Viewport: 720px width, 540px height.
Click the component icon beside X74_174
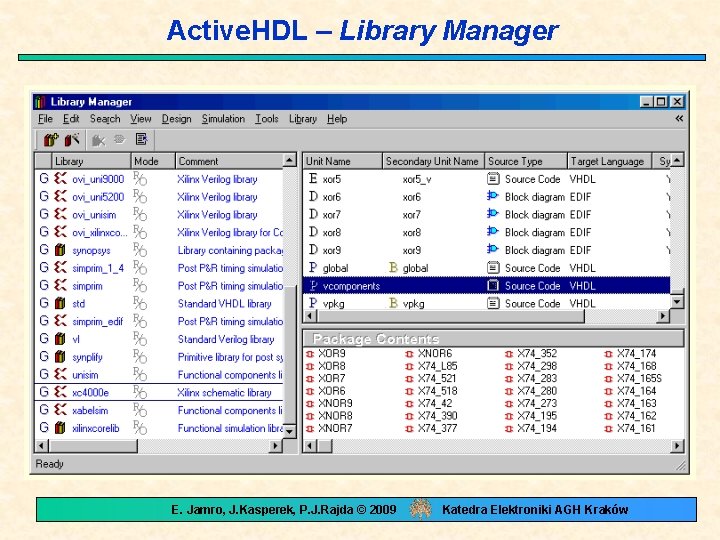[608, 354]
